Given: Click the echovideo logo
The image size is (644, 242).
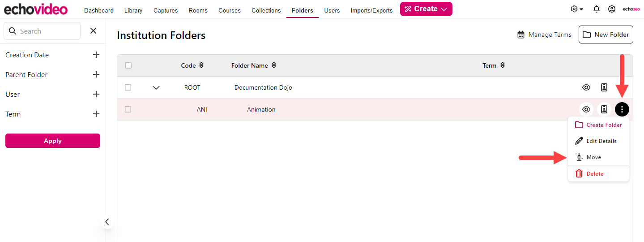Looking at the screenshot, I should click(x=36, y=9).
